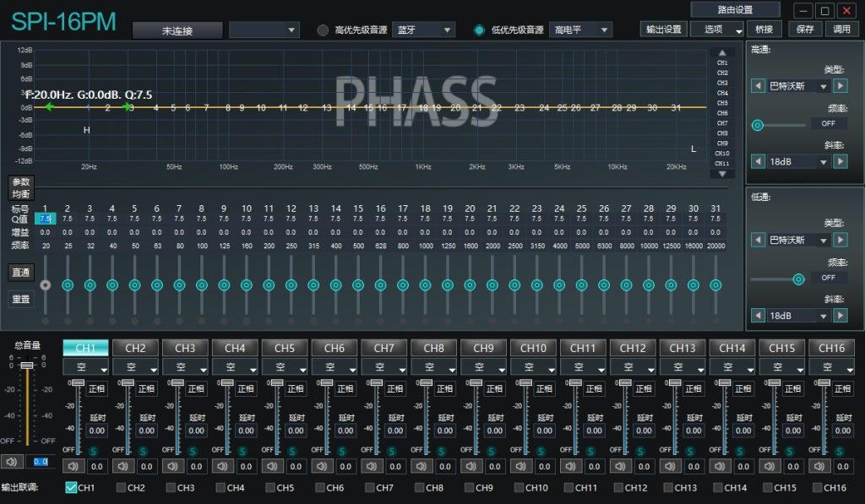This screenshot has height=504, width=865.
Task: Switch to the CH4 channel tab
Action: click(235, 348)
